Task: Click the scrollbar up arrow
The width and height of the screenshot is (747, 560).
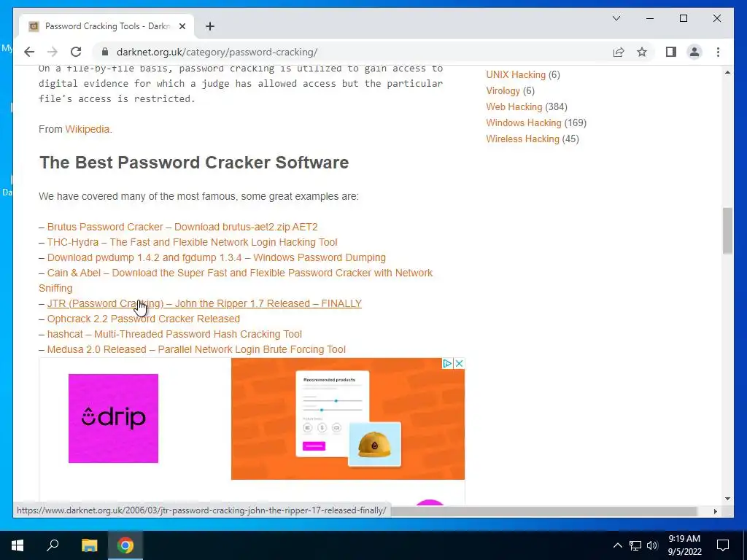Action: tap(727, 72)
